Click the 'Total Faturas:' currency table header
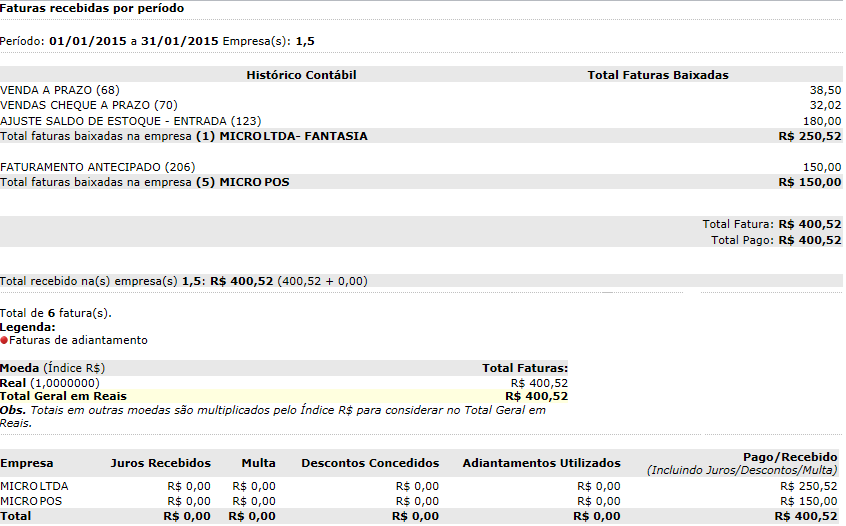This screenshot has height=526, width=846. [525, 368]
